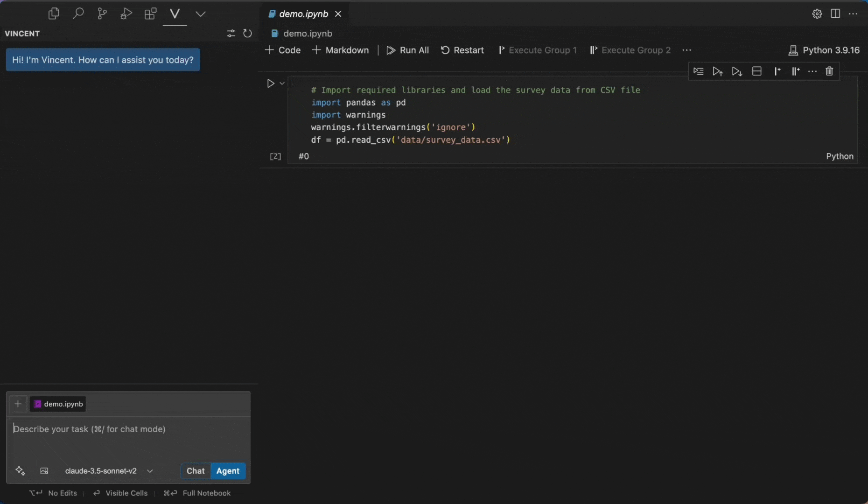Expand additional views chevron in activity bar
This screenshot has width=868, height=504.
click(201, 14)
